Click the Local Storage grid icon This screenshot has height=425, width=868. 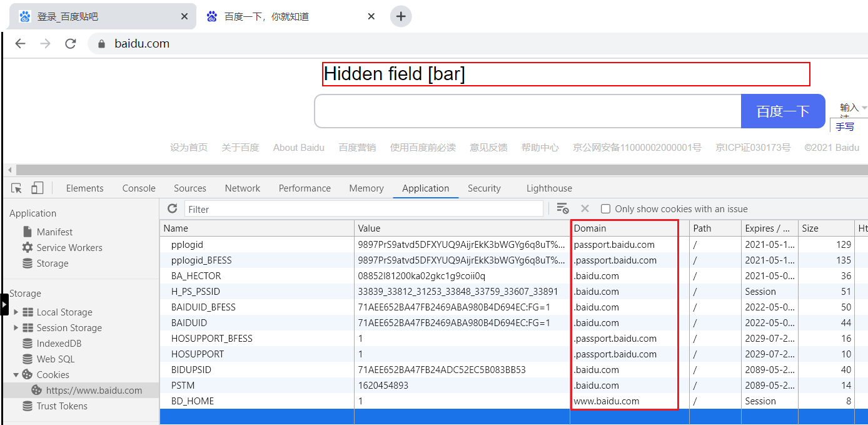[28, 312]
